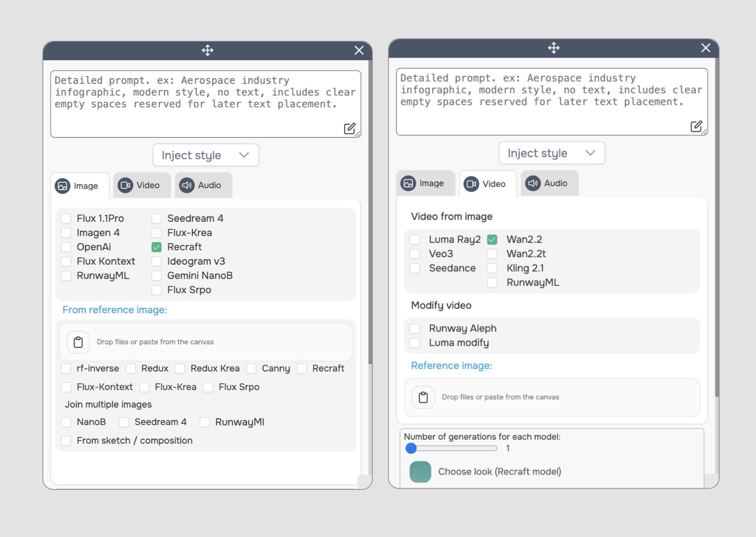756x537 pixels.
Task: Switch to the Audio tab in the left panel
Action: tap(203, 185)
